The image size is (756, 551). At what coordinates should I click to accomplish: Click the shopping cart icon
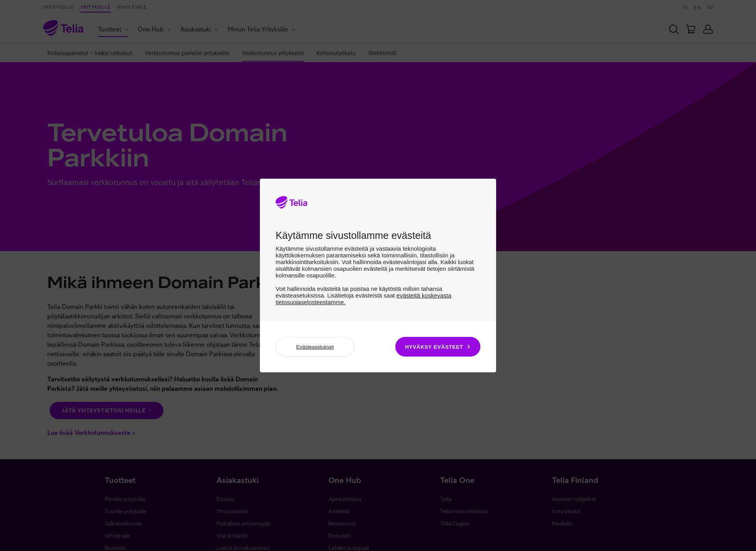[x=690, y=29]
